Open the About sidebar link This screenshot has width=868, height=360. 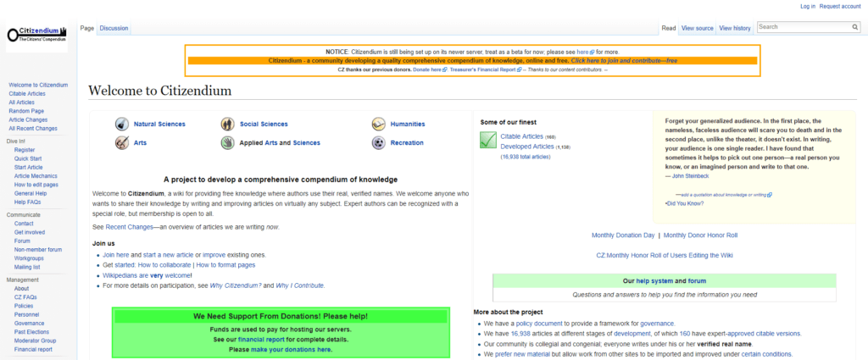[21, 289]
